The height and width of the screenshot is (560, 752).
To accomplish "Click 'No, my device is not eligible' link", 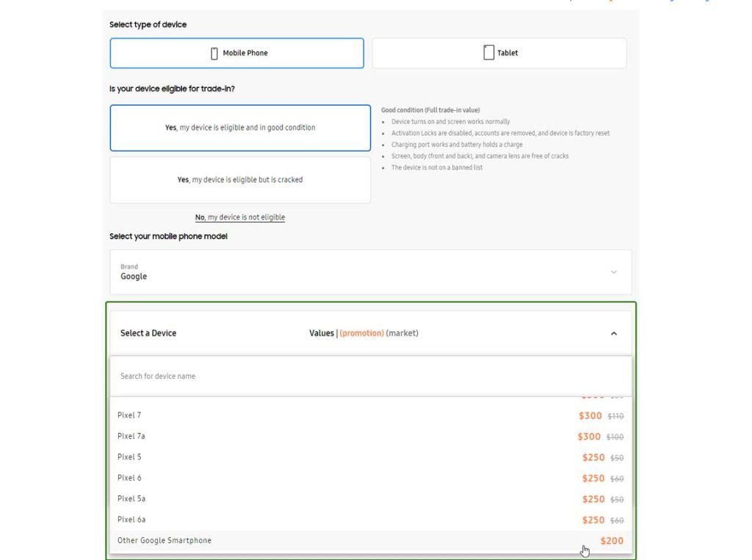I will (x=240, y=217).
